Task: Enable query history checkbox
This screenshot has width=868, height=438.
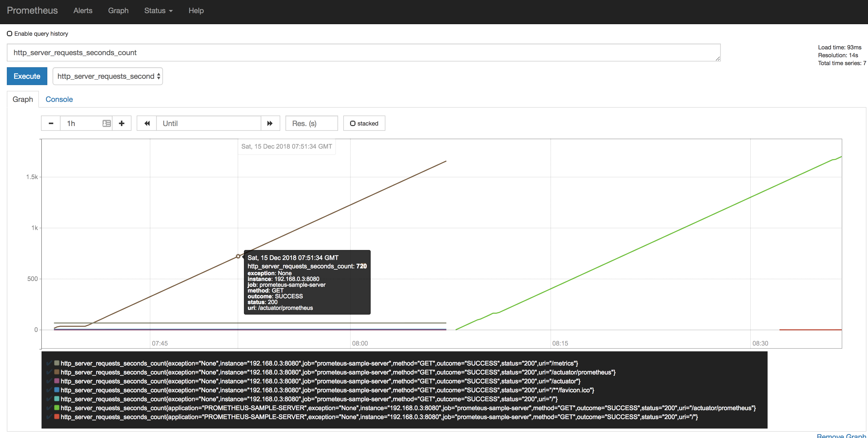Action: click(10, 34)
